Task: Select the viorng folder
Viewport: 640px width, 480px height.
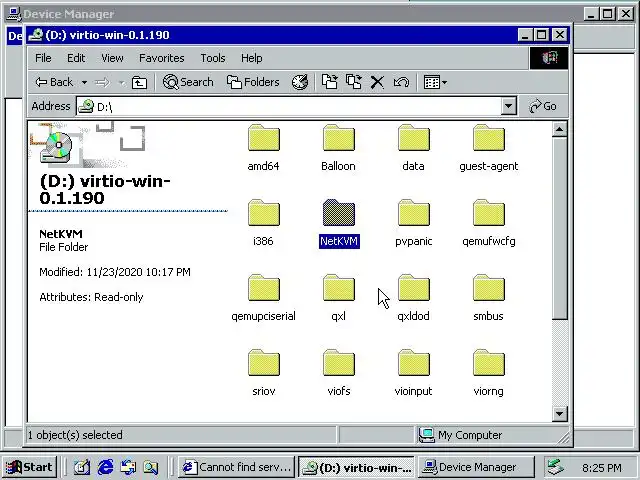Action: [489, 373]
